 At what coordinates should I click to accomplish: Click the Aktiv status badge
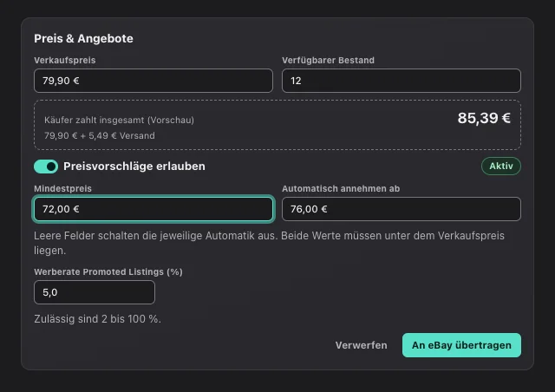pos(501,166)
